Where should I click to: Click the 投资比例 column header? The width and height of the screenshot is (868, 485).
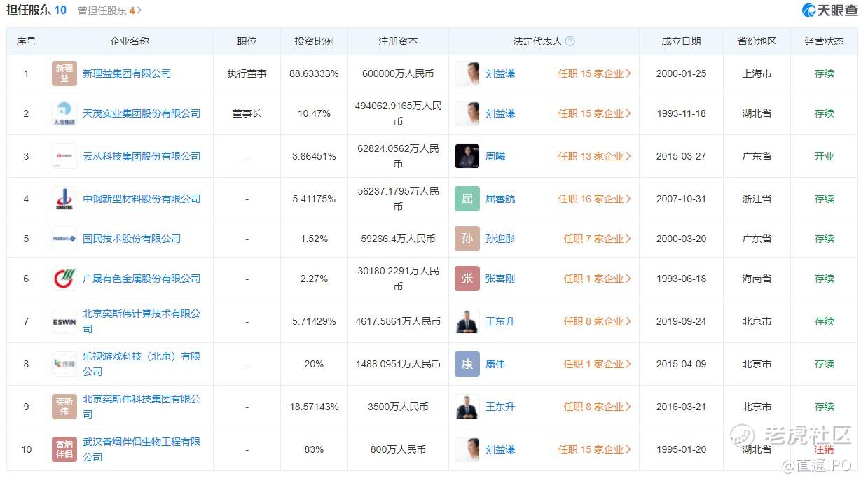pos(314,41)
